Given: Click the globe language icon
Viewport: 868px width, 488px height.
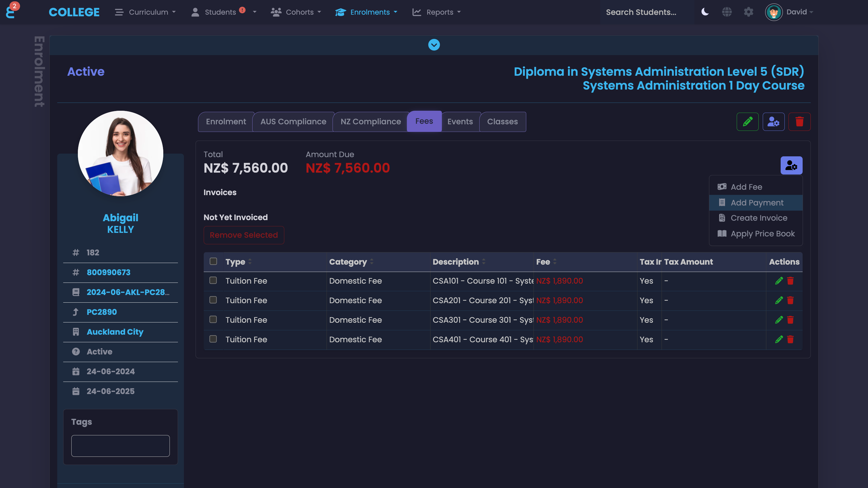Looking at the screenshot, I should tap(726, 12).
